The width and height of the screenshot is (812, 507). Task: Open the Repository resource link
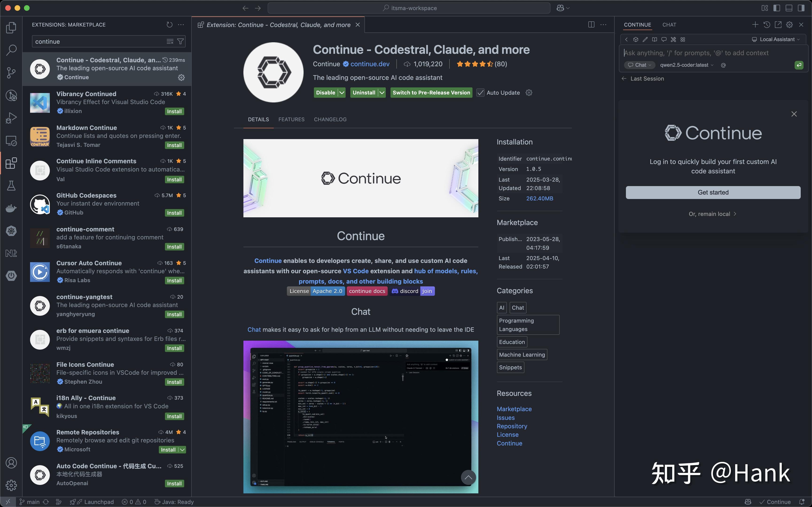(x=511, y=426)
